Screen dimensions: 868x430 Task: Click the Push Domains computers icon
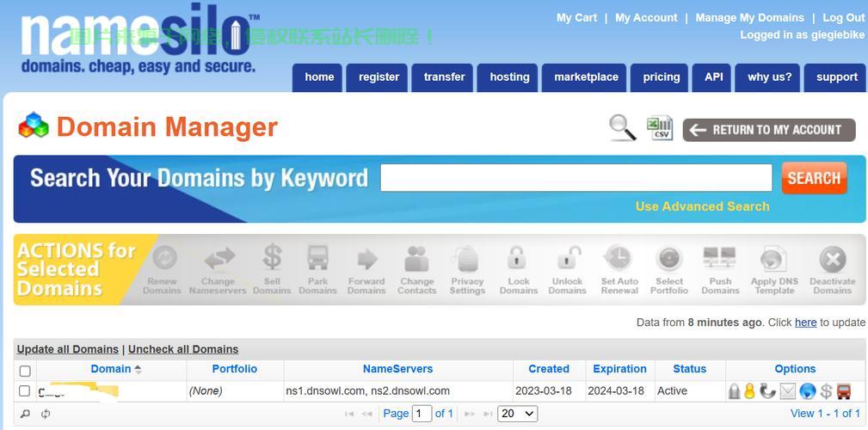720,258
